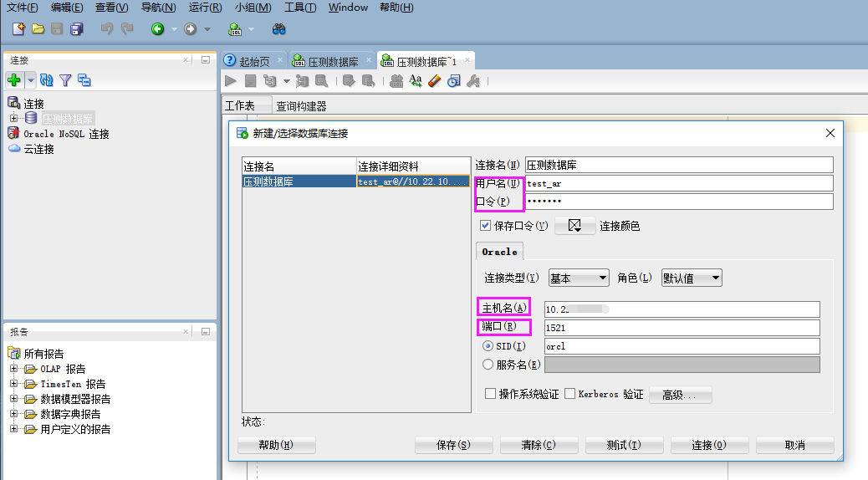Enable the 操作系统验证 checkbox
Image resolution: width=868 pixels, height=480 pixels.
coord(491,394)
